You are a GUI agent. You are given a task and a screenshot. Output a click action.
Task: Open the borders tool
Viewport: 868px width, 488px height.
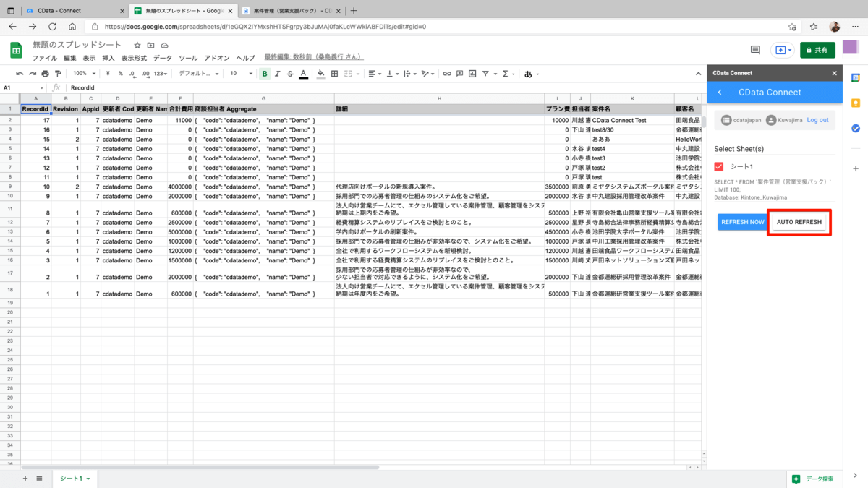pyautogui.click(x=334, y=74)
